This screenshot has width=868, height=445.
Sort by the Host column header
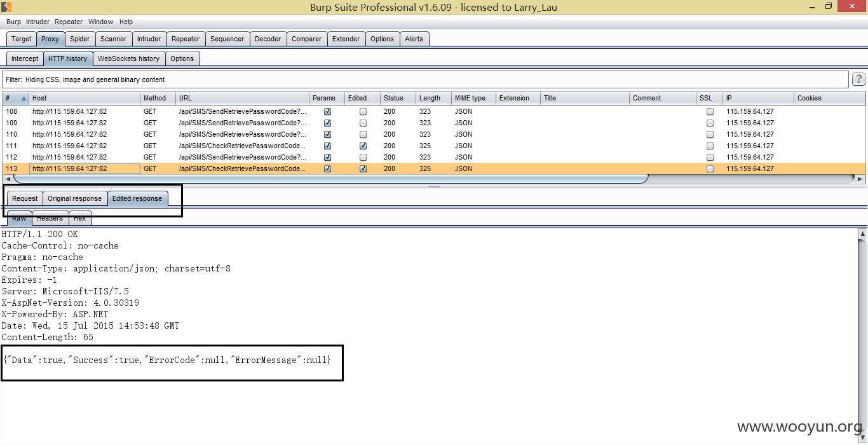coord(85,98)
